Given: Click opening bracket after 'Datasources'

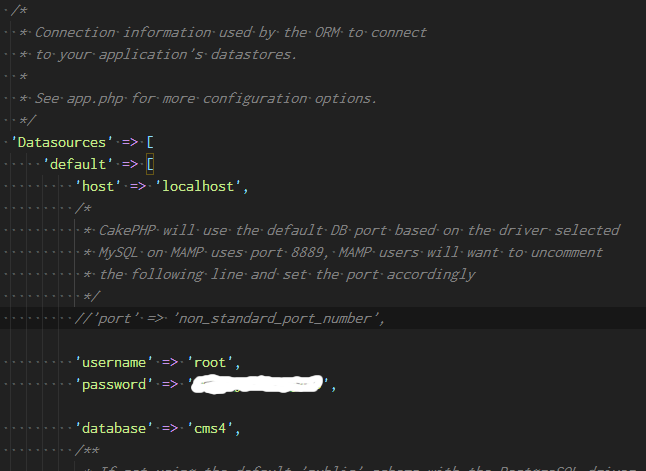Looking at the screenshot, I should (150, 142).
